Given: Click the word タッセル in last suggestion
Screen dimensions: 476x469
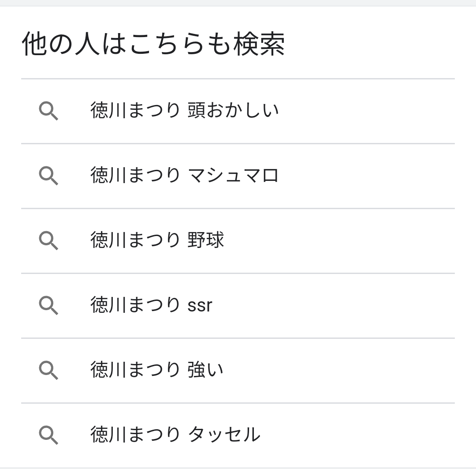Looking at the screenshot, I should pyautogui.click(x=224, y=434).
